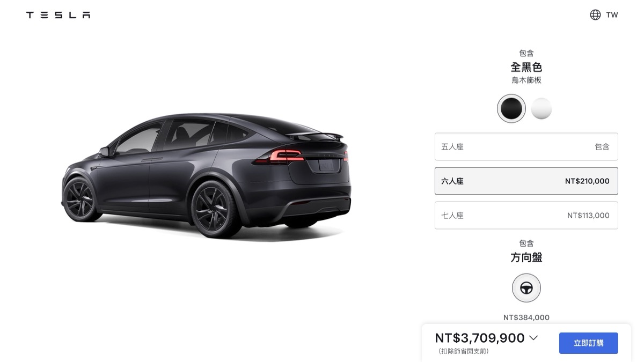Click the 烏木飾板 trim description
This screenshot has width=644, height=362.
(x=526, y=80)
